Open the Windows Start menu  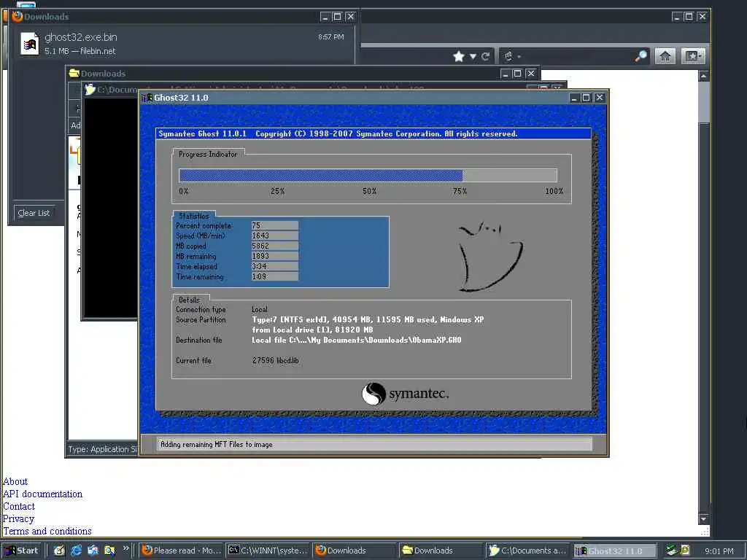click(x=22, y=551)
